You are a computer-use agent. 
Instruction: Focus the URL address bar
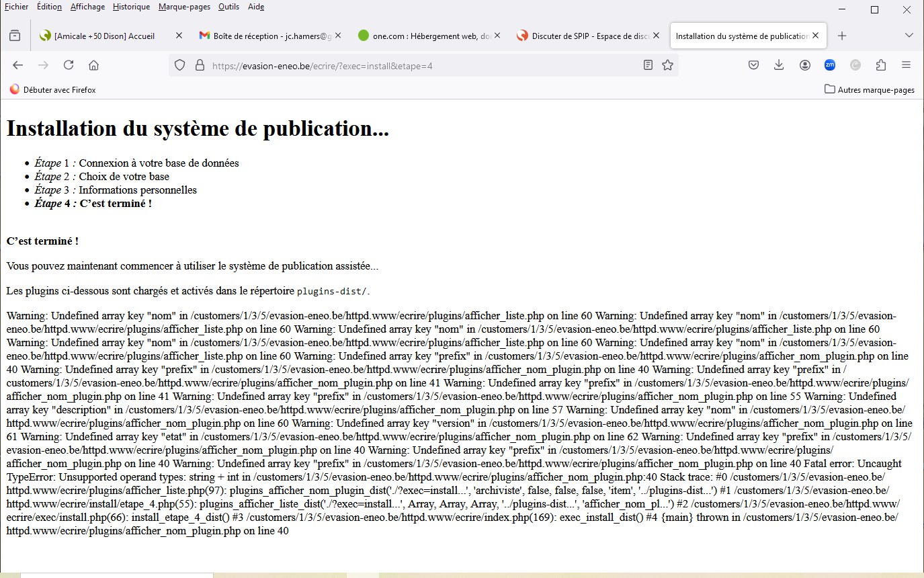pyautogui.click(x=423, y=66)
